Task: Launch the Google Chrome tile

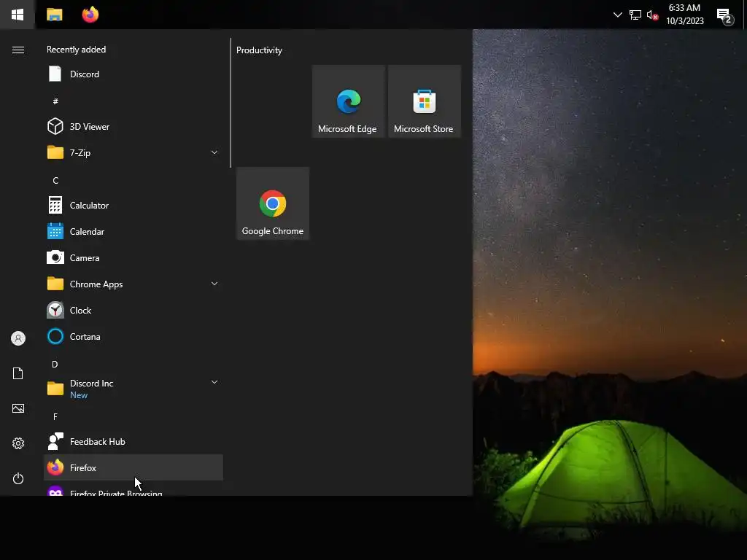Action: pyautogui.click(x=273, y=203)
